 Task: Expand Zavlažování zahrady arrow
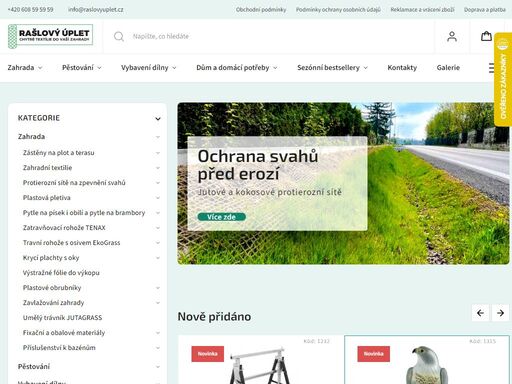click(x=158, y=303)
